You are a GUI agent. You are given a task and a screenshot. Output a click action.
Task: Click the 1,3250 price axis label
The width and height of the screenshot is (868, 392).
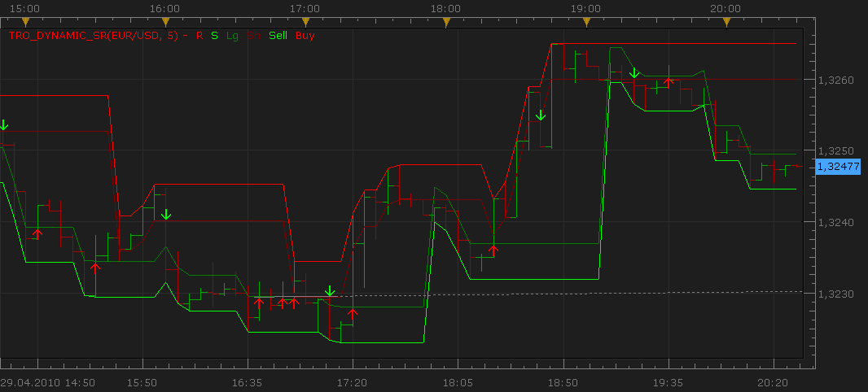[x=836, y=151]
